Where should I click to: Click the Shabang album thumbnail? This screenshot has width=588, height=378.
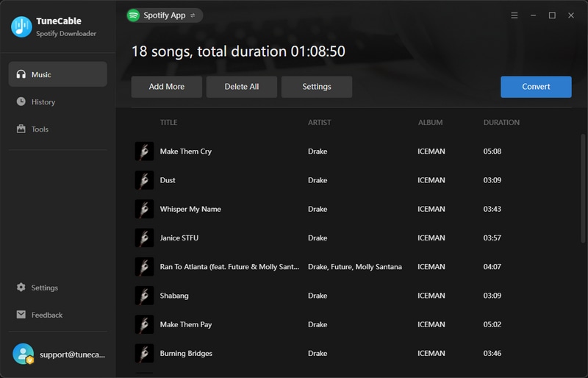(144, 296)
